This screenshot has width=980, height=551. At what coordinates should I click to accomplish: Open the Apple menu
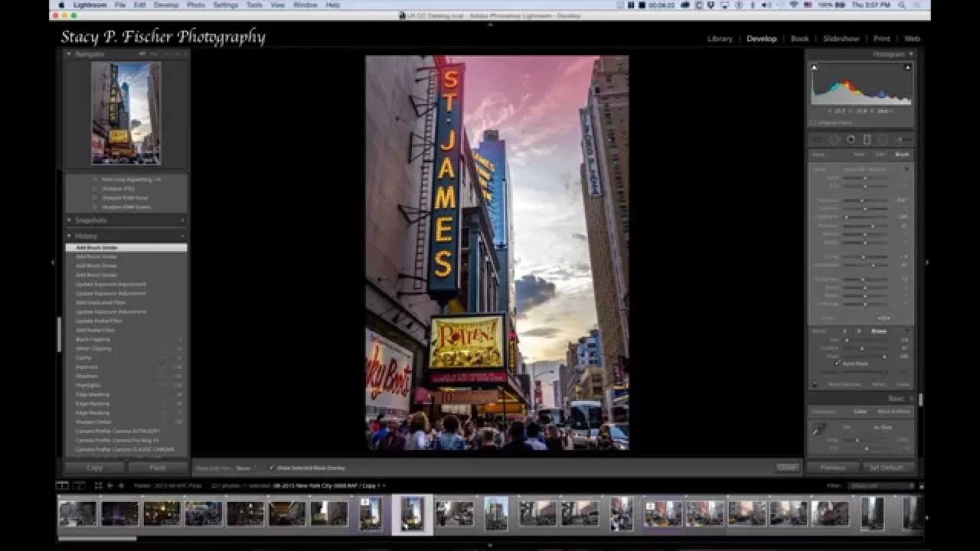(60, 5)
